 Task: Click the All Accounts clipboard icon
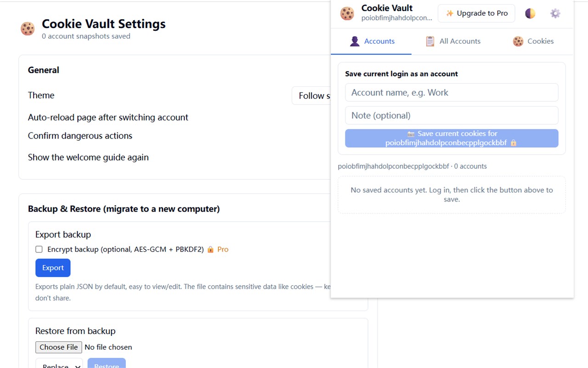click(x=430, y=41)
